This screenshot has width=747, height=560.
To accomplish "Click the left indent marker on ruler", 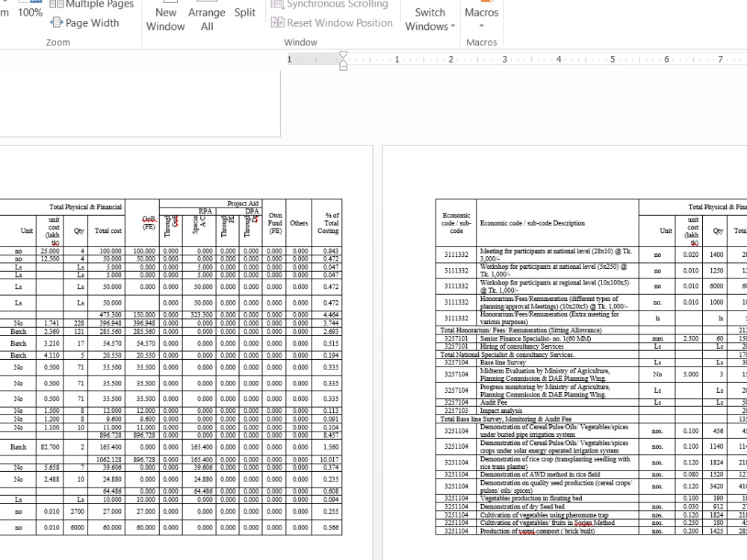I will [x=343, y=67].
